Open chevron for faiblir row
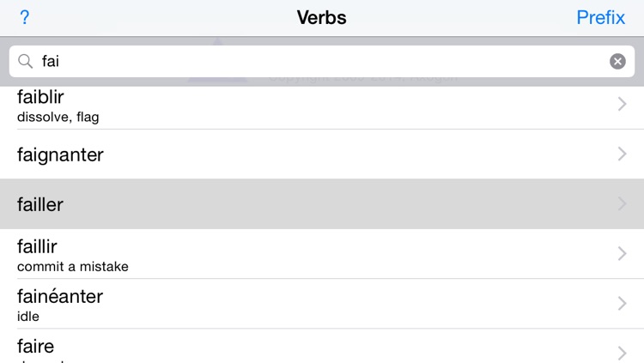This screenshot has width=644, height=363. click(622, 104)
